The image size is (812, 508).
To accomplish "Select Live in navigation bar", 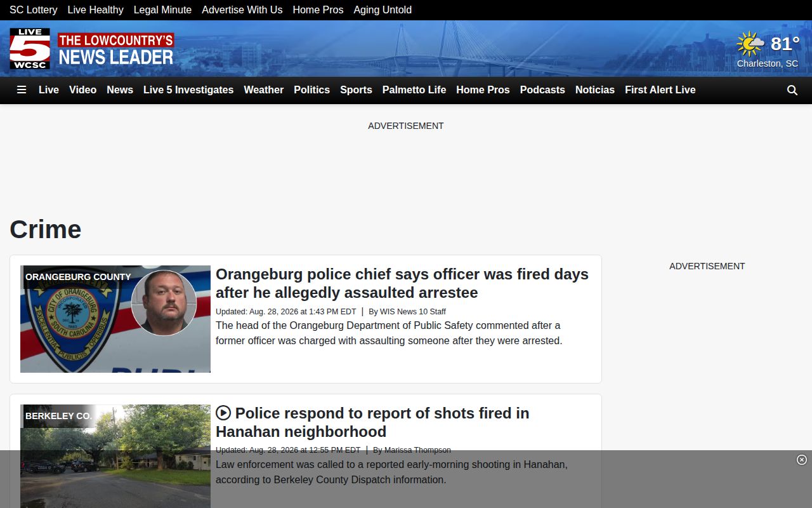I will [x=49, y=90].
